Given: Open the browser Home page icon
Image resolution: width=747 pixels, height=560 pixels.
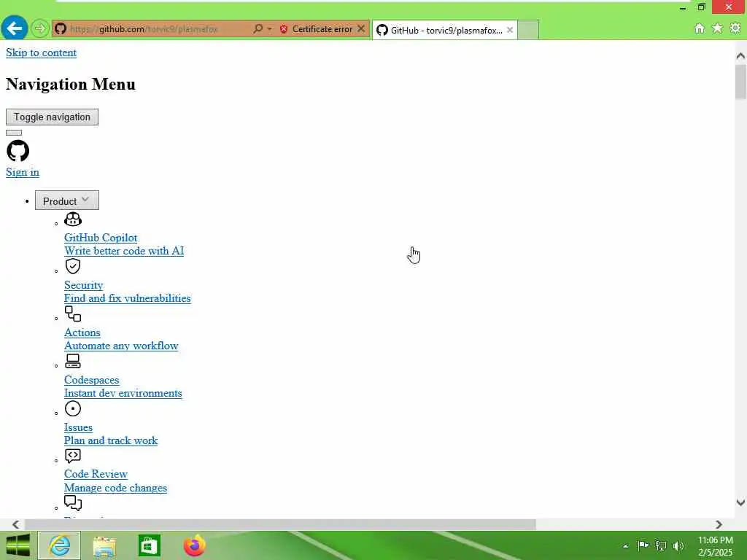Looking at the screenshot, I should point(700,28).
